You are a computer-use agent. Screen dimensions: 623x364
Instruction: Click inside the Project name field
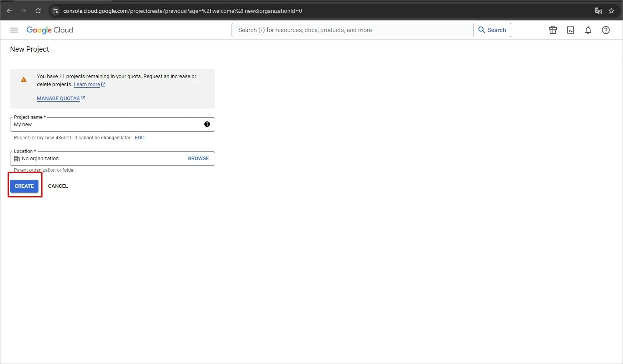click(x=100, y=125)
